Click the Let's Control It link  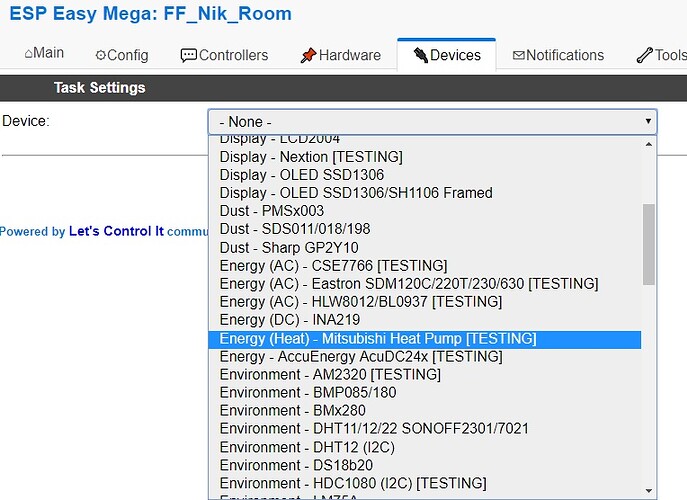point(116,231)
